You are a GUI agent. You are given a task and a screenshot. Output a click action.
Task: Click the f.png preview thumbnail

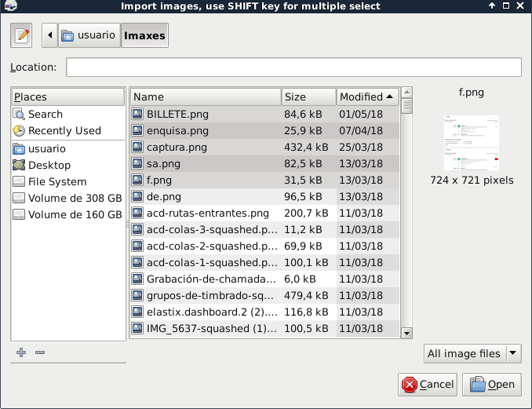tap(471, 143)
